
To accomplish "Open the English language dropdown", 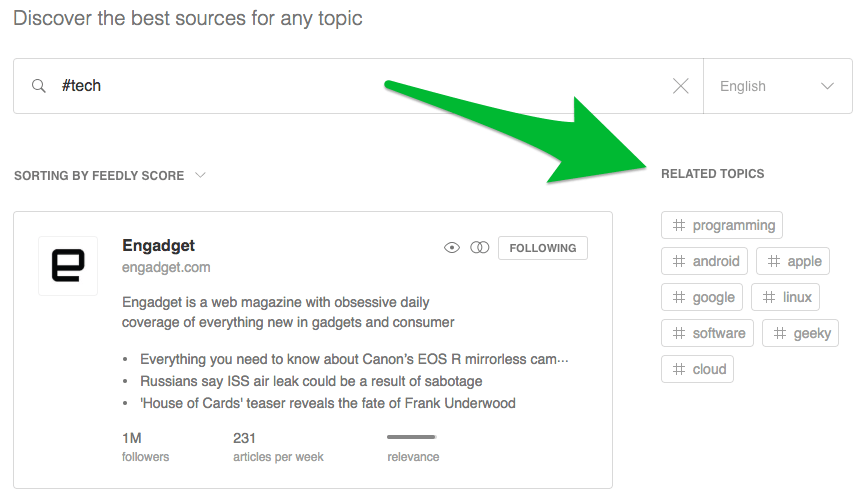I will [x=777, y=86].
